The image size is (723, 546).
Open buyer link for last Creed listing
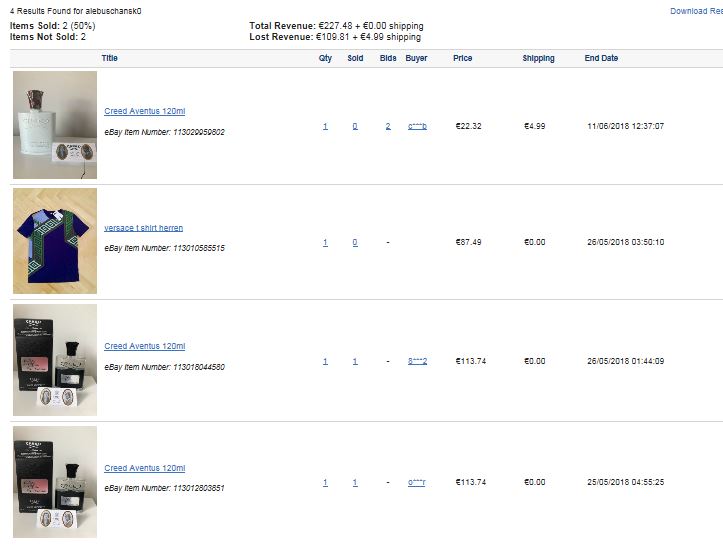[416, 482]
